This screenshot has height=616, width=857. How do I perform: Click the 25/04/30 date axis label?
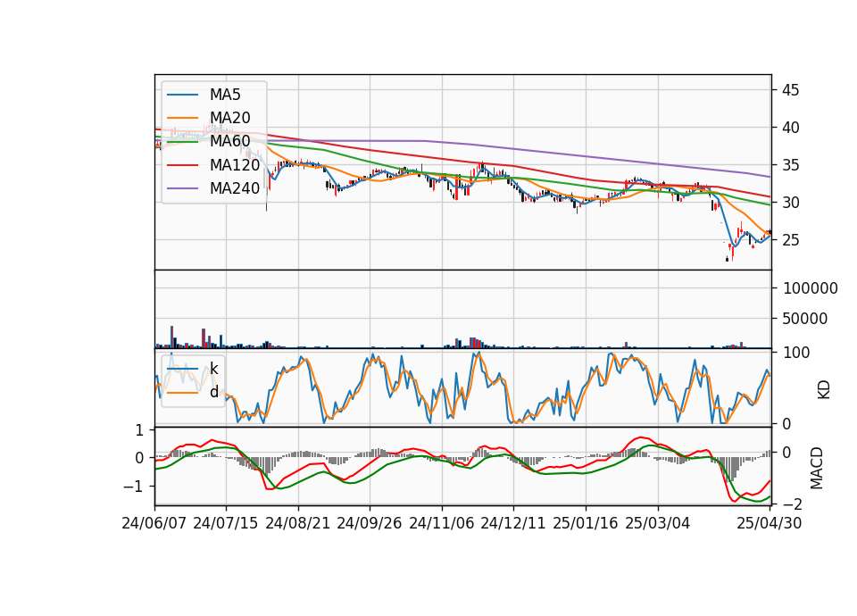point(770,523)
